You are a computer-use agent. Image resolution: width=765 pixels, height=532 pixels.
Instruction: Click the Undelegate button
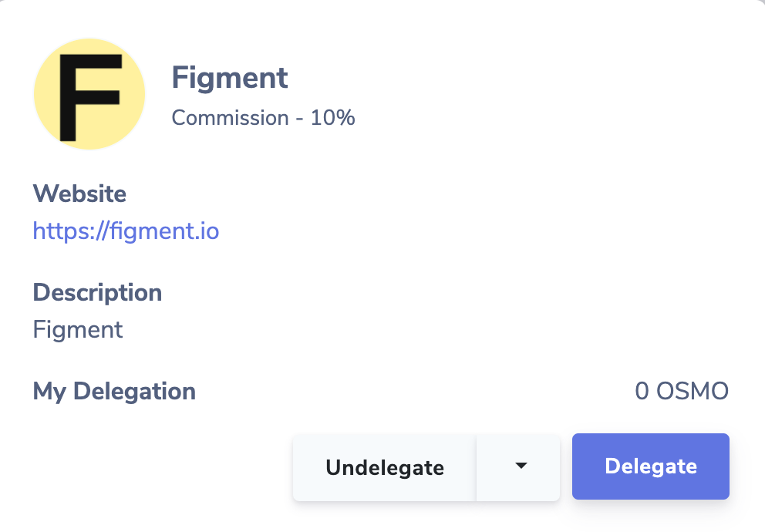coord(385,467)
